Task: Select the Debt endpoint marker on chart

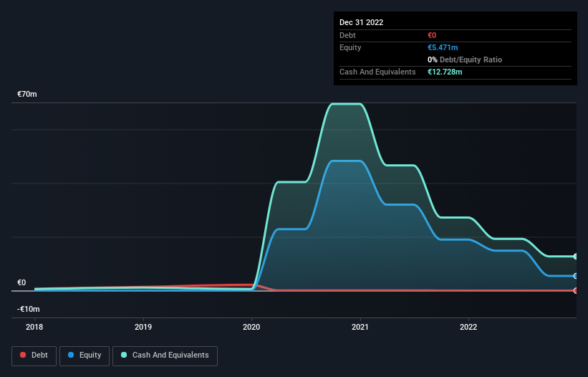Action: (576, 290)
